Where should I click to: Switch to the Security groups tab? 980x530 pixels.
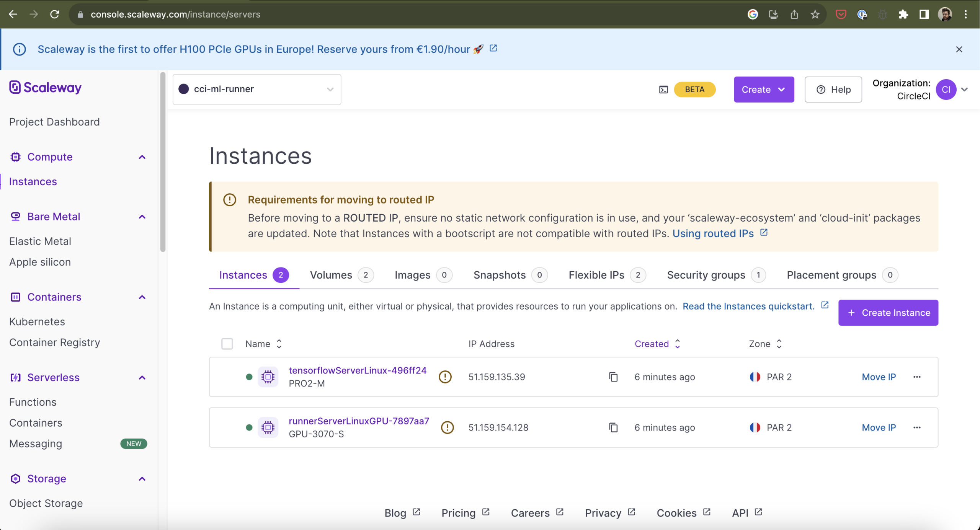[x=716, y=275]
